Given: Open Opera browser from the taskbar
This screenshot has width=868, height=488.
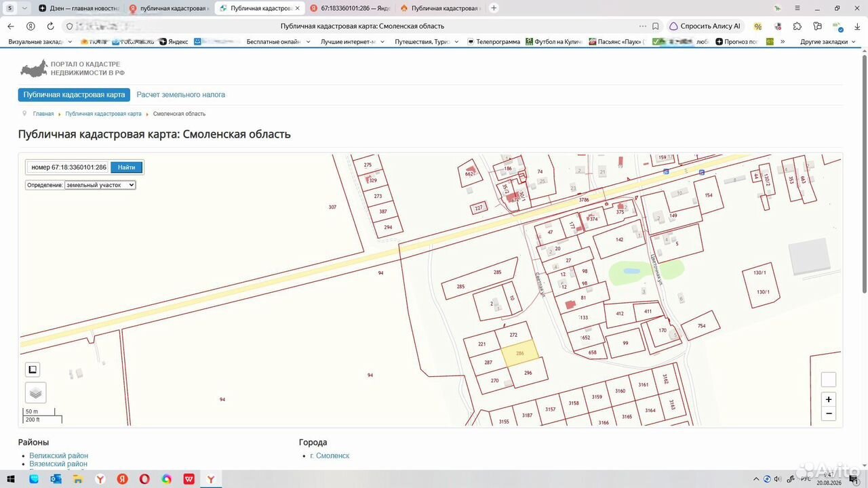Looking at the screenshot, I should [x=144, y=479].
